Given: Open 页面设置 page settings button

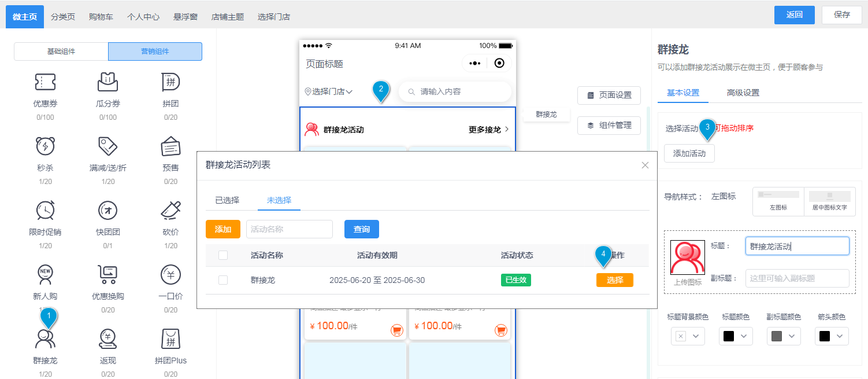Looking at the screenshot, I should (609, 95).
